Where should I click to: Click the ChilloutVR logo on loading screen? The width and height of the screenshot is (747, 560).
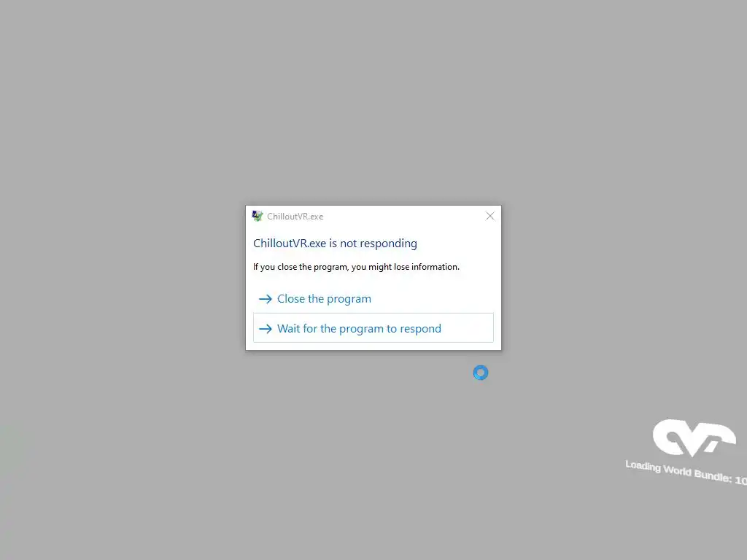pos(694,437)
